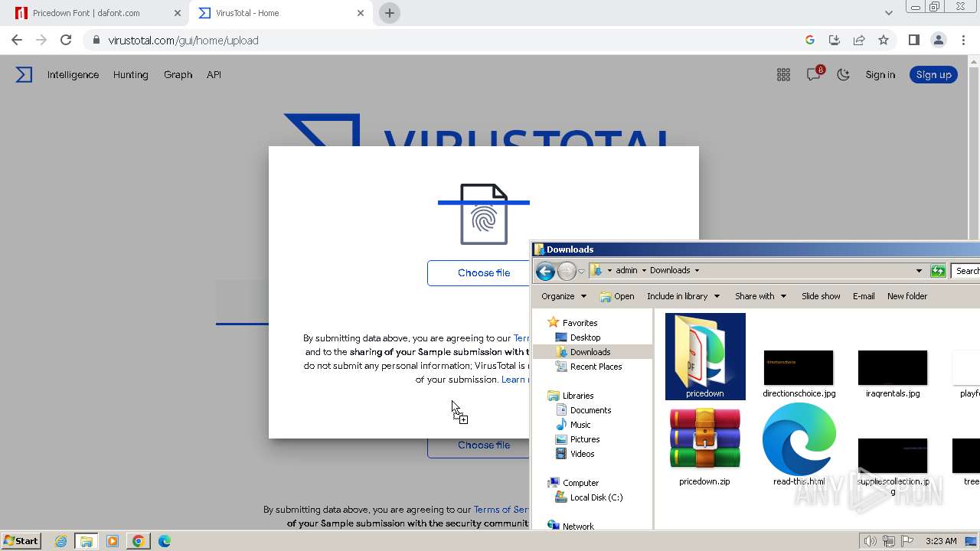Viewport: 980px width, 551px height.
Task: Click the E-mail toolbar button
Action: click(x=864, y=296)
